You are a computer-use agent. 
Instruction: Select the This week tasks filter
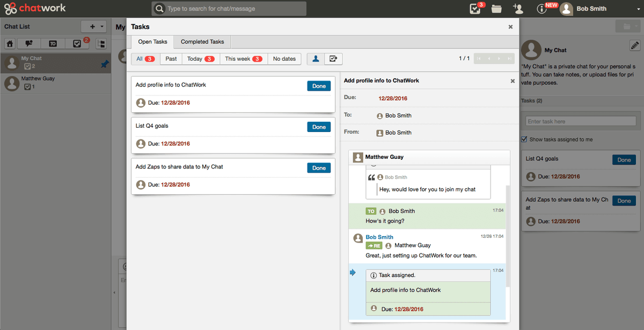point(244,58)
